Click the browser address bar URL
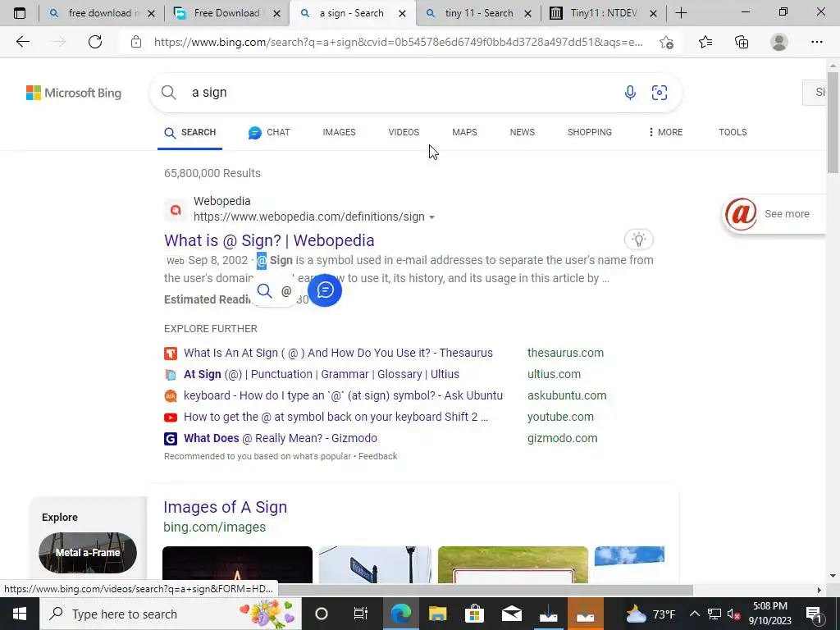Viewport: 840px width, 630px height. [399, 42]
